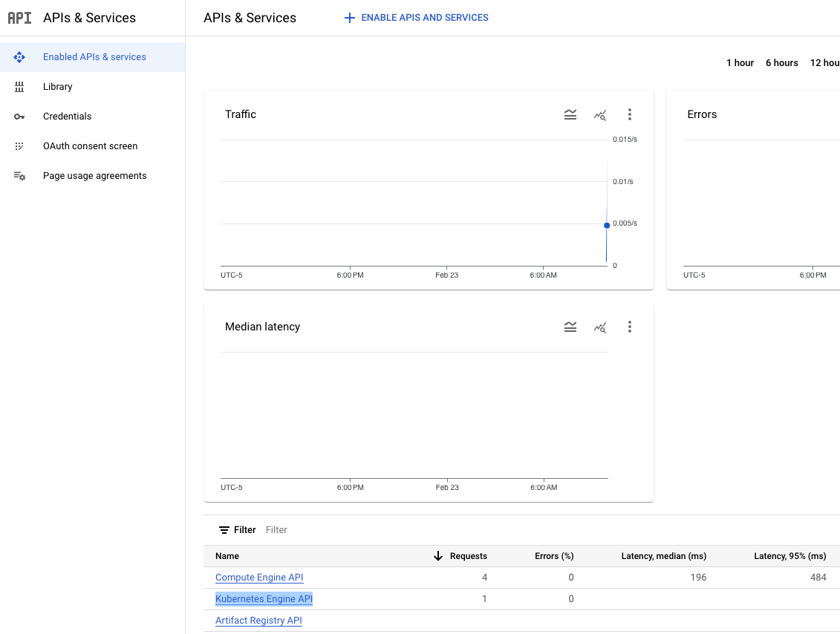Click the Traffic chart title
The image size is (840, 634).
click(241, 114)
